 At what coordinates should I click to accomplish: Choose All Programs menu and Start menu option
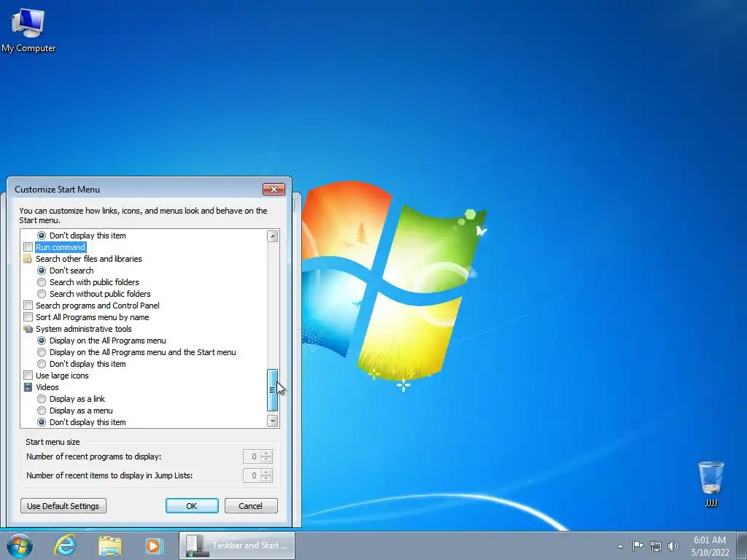tap(42, 352)
